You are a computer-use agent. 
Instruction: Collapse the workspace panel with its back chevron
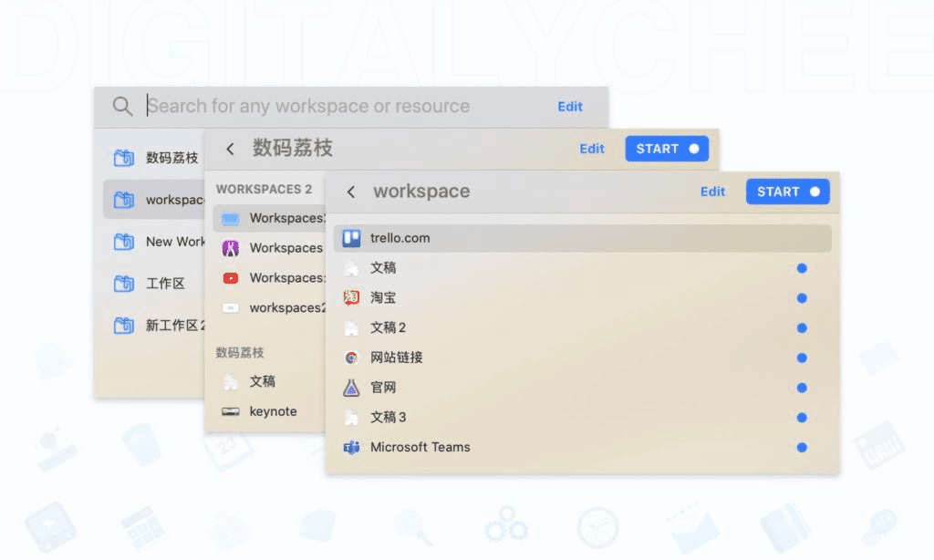350,192
